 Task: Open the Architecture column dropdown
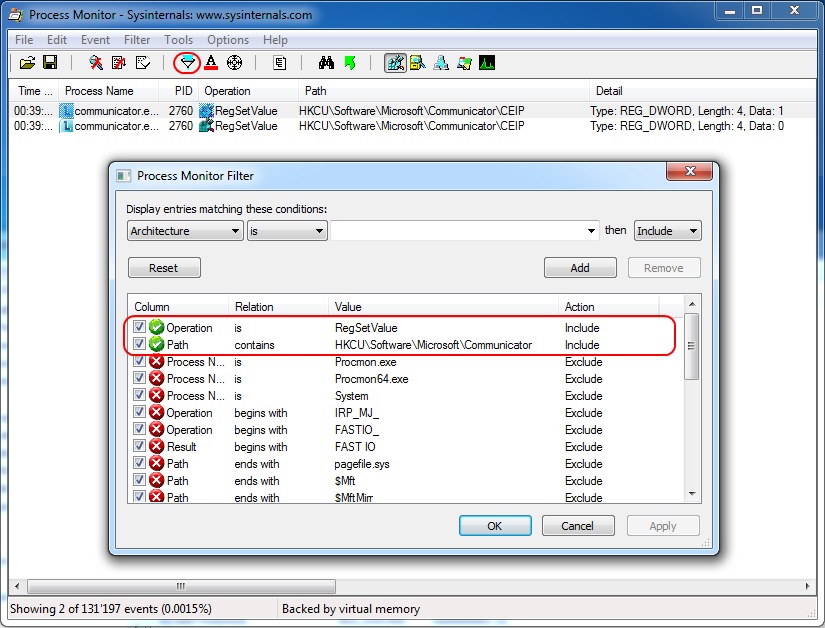pos(185,231)
